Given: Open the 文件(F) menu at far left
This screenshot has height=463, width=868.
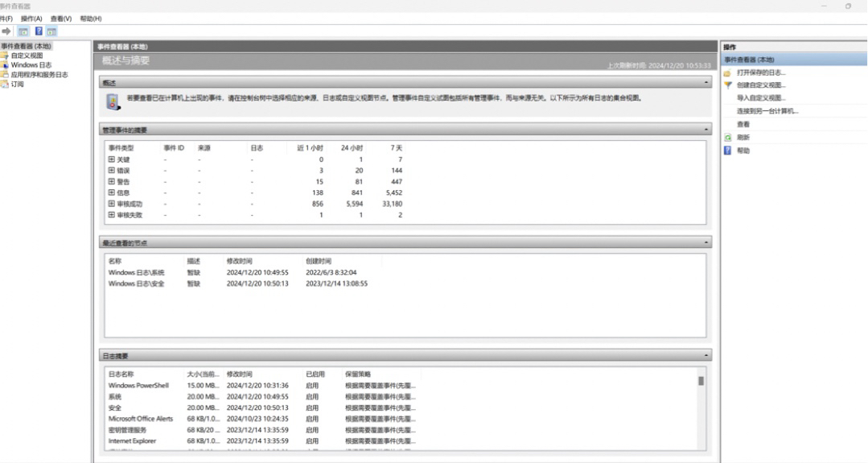Looking at the screenshot, I should (6, 19).
